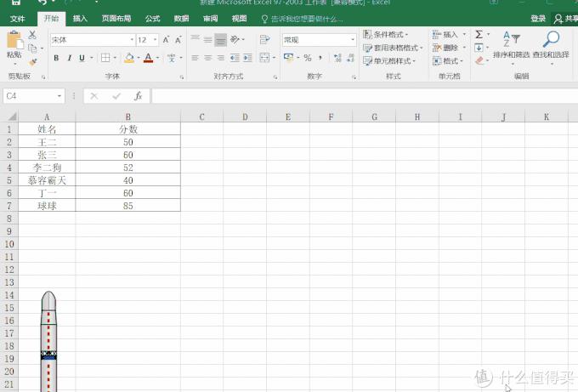Toggle Bold formatting

pos(56,58)
